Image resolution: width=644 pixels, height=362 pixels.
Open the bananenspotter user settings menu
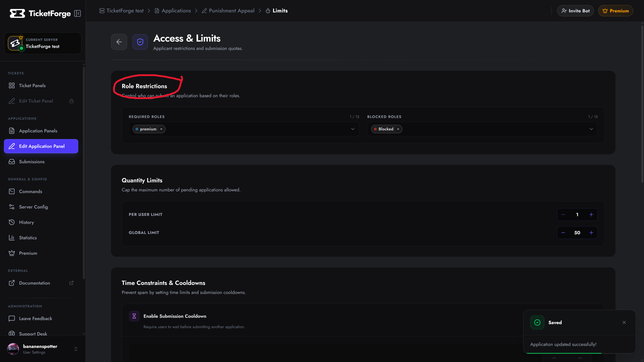tap(42, 349)
